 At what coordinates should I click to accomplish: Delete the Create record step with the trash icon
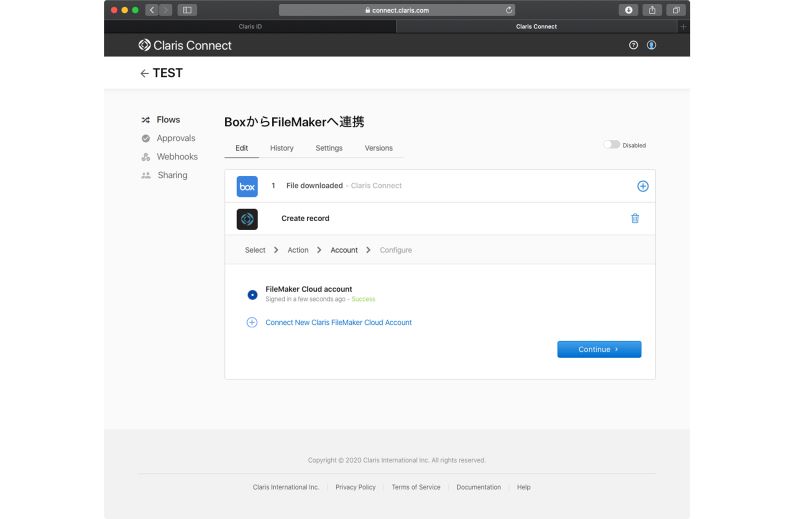[x=635, y=218]
